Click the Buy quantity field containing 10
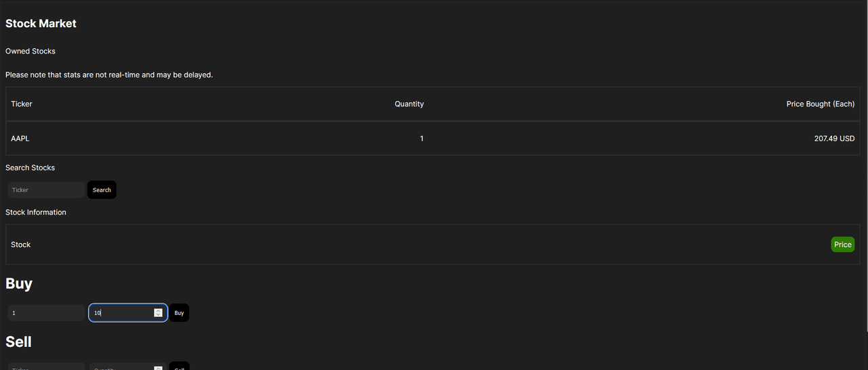 [122, 313]
